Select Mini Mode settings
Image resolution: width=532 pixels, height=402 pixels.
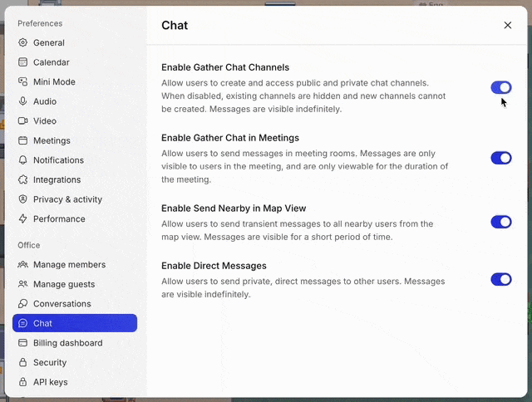[75, 81]
